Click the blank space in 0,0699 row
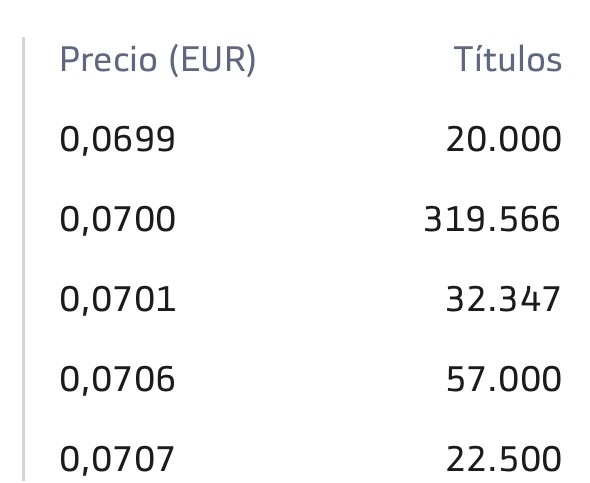Viewport: 590px width, 483px height. pos(310,140)
